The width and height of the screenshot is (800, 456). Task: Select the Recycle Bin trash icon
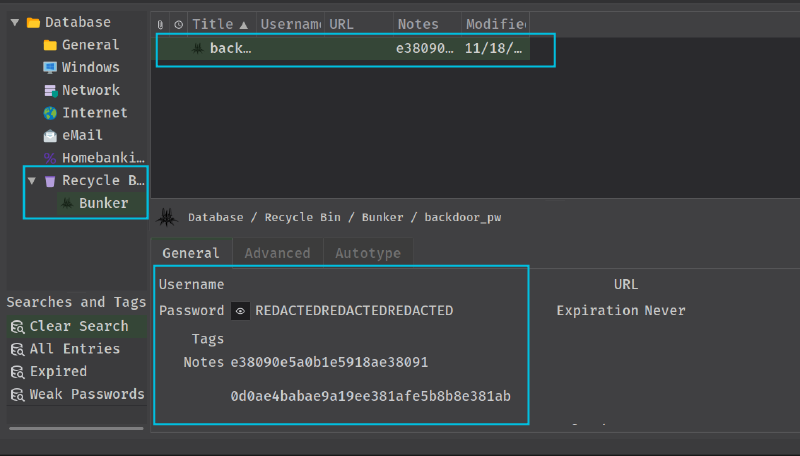point(50,181)
